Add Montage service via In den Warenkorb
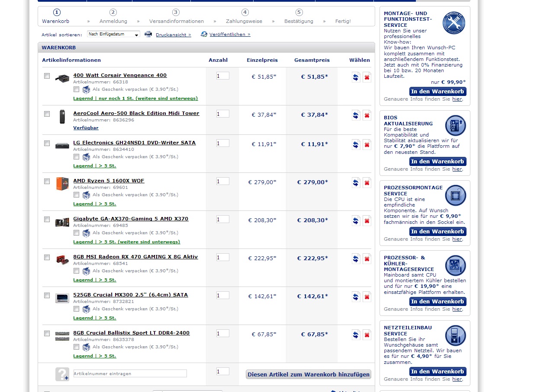This screenshot has height=392, width=534. (x=437, y=92)
